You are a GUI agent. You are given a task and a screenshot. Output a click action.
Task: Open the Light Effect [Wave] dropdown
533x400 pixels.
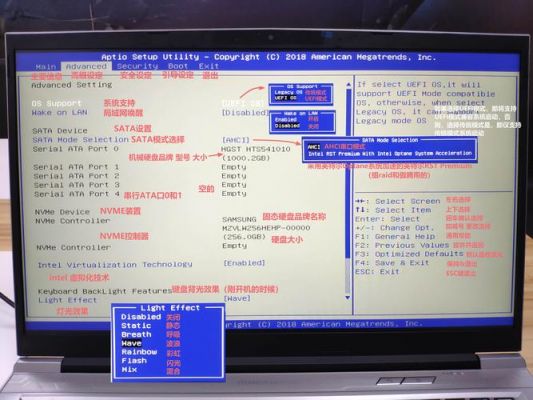pos(237,299)
